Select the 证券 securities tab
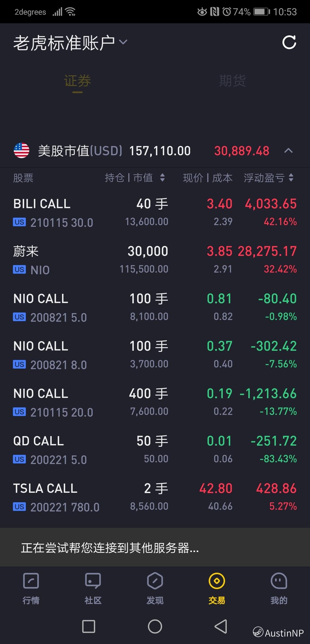 point(77,81)
